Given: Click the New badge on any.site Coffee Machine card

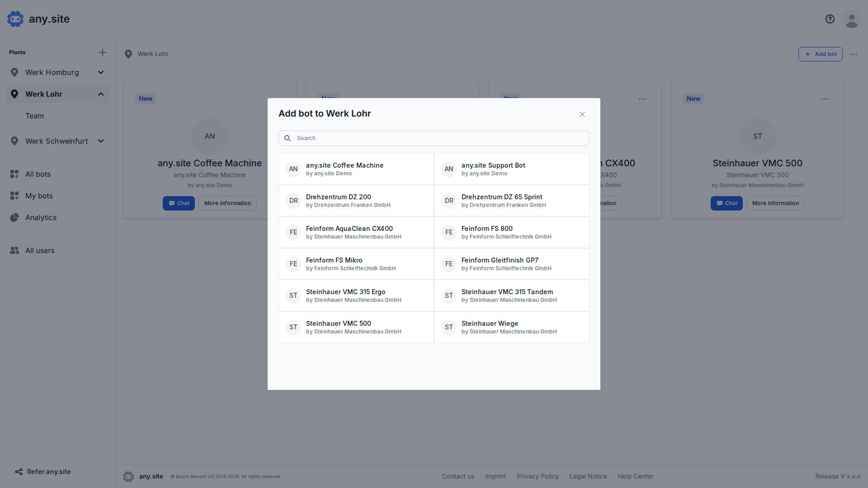Looking at the screenshot, I should pos(146,99).
